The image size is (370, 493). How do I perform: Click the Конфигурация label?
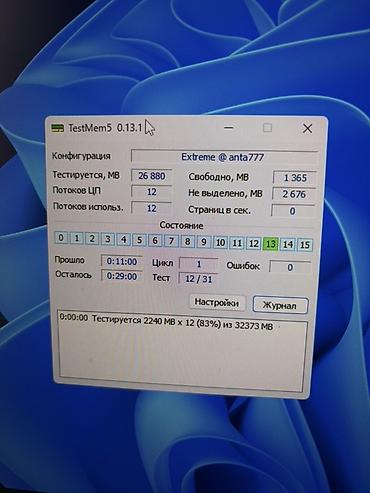coord(81,156)
